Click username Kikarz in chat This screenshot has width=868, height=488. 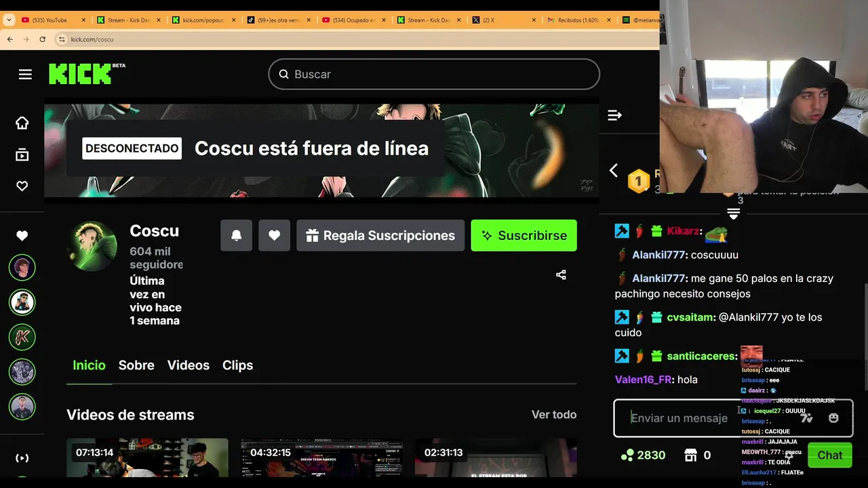(683, 231)
